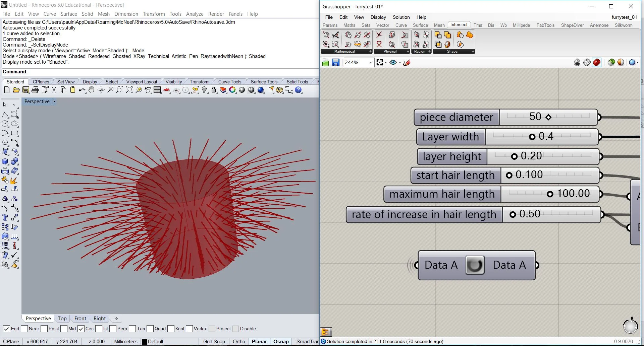
Task: Click the Cut scissors icon
Action: point(54,90)
